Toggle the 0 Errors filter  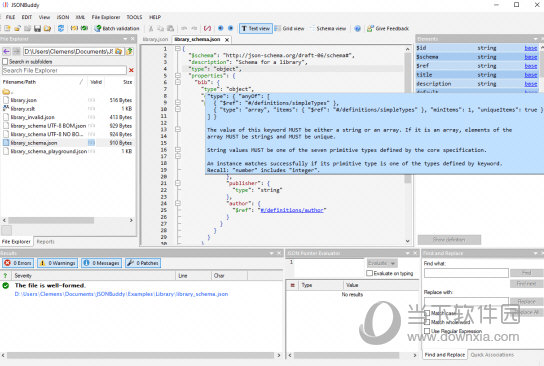point(18,263)
